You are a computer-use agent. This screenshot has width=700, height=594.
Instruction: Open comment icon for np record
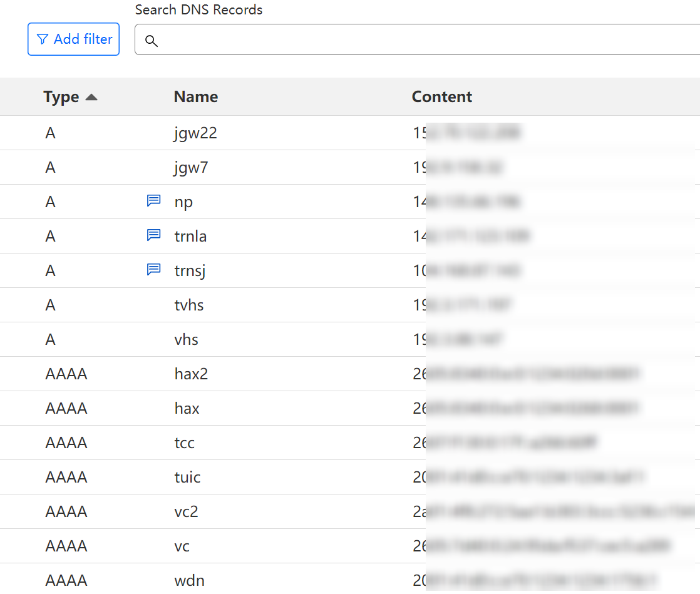(x=153, y=201)
